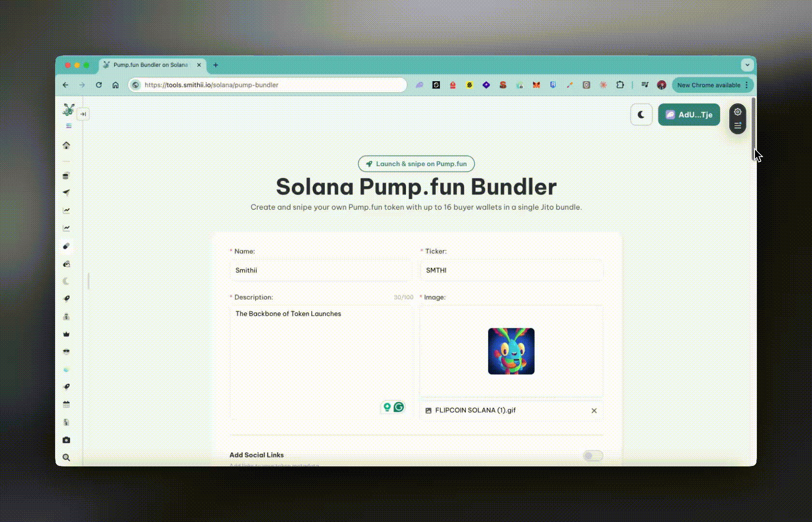The image size is (812, 522).
Task: Click the list icon below settings gear
Action: (x=738, y=126)
